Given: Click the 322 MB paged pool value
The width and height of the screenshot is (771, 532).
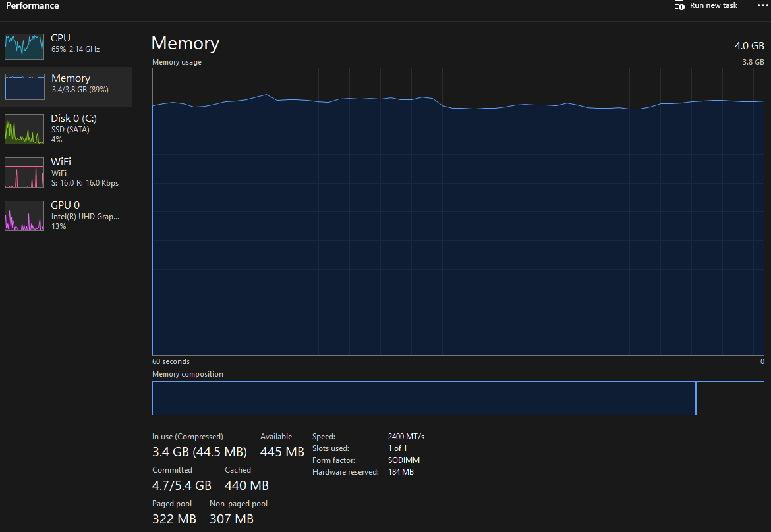Looking at the screenshot, I should (174, 519).
